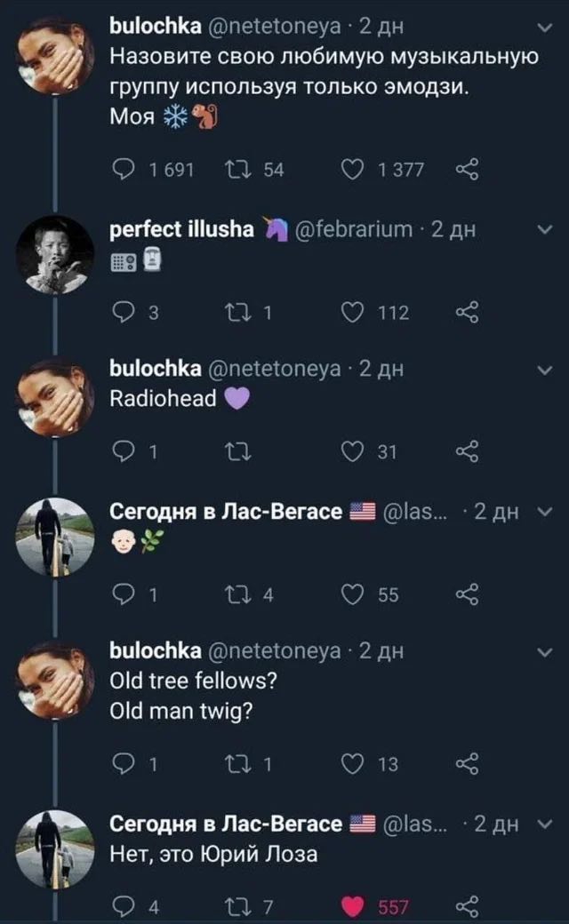
Task: Share the Radiohead reply tweet
Action: [466, 454]
